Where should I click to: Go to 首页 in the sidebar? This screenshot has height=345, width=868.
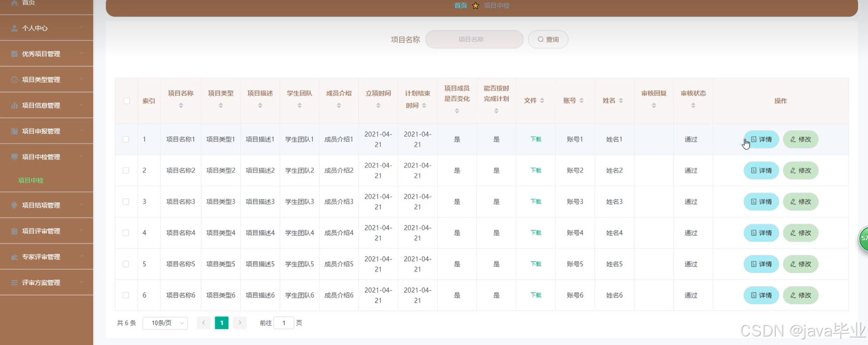click(x=28, y=3)
